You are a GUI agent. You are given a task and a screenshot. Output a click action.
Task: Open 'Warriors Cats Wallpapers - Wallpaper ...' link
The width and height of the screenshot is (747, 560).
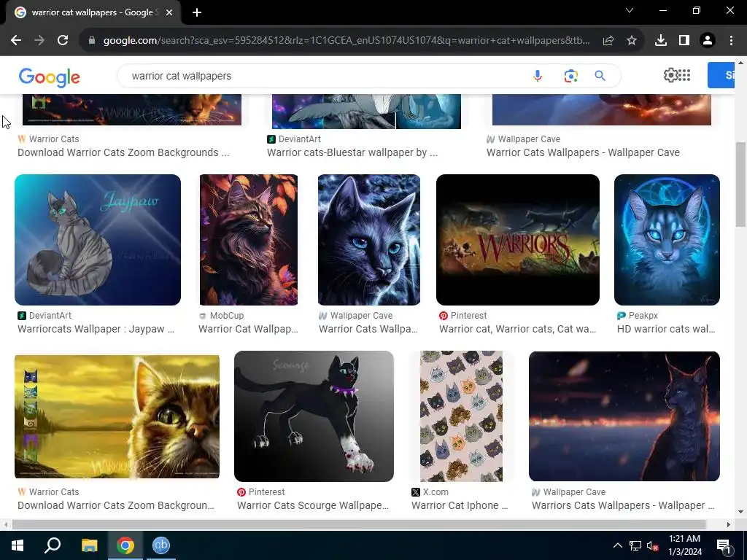(623, 505)
